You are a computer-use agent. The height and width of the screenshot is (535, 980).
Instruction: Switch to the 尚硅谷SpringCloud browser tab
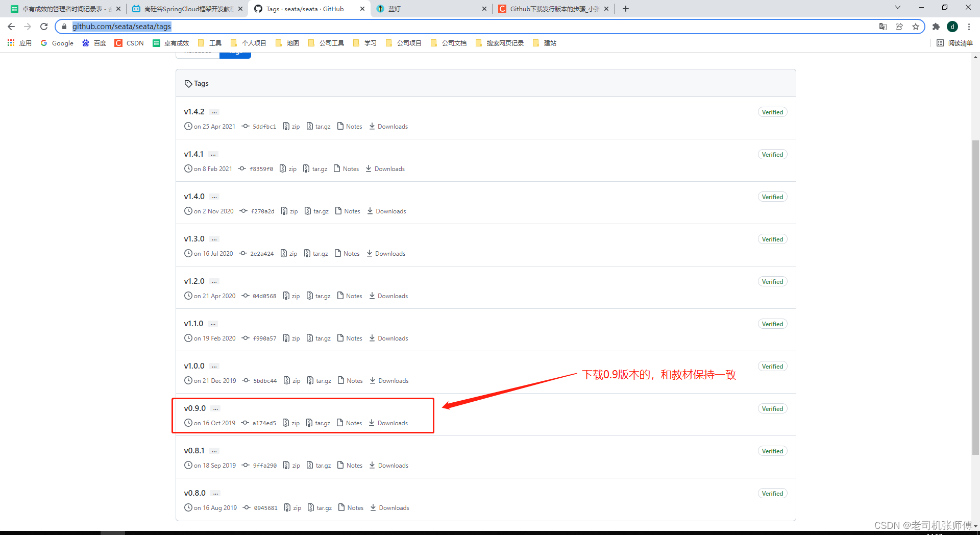pyautogui.click(x=187, y=9)
